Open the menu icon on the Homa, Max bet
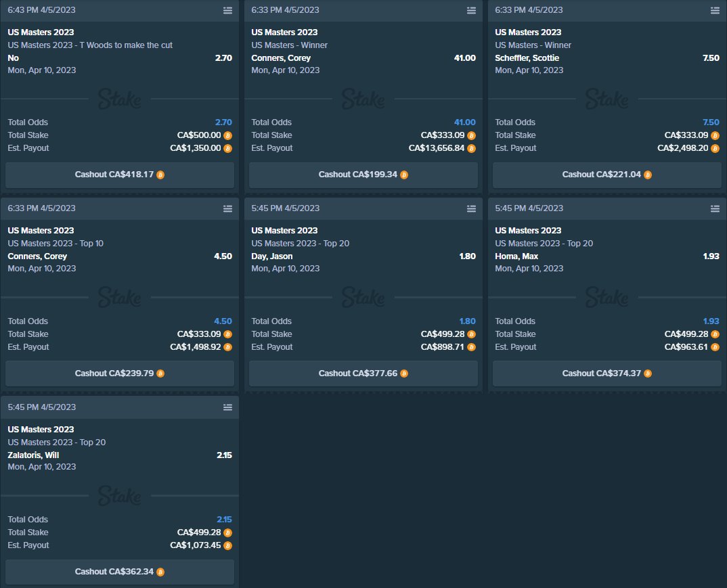This screenshot has height=588, width=727. tap(715, 208)
